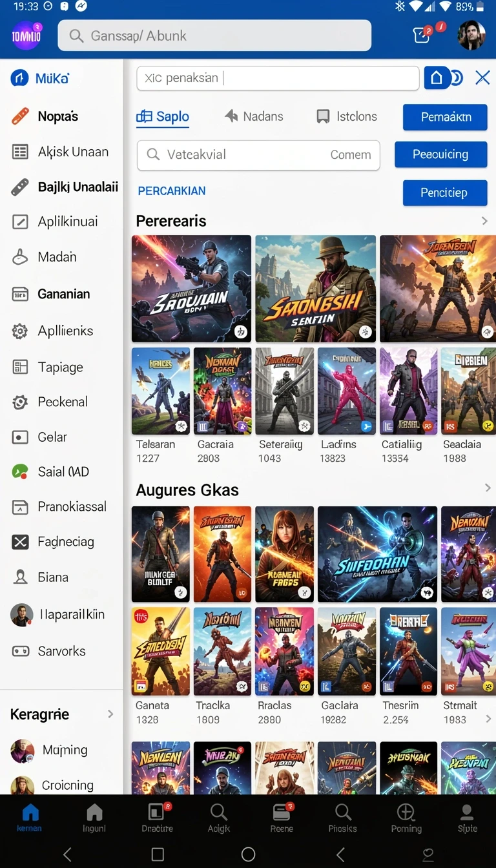Open the Catialiig 13334 game thumbnail
Image resolution: width=496 pixels, height=868 pixels.
coord(409,391)
